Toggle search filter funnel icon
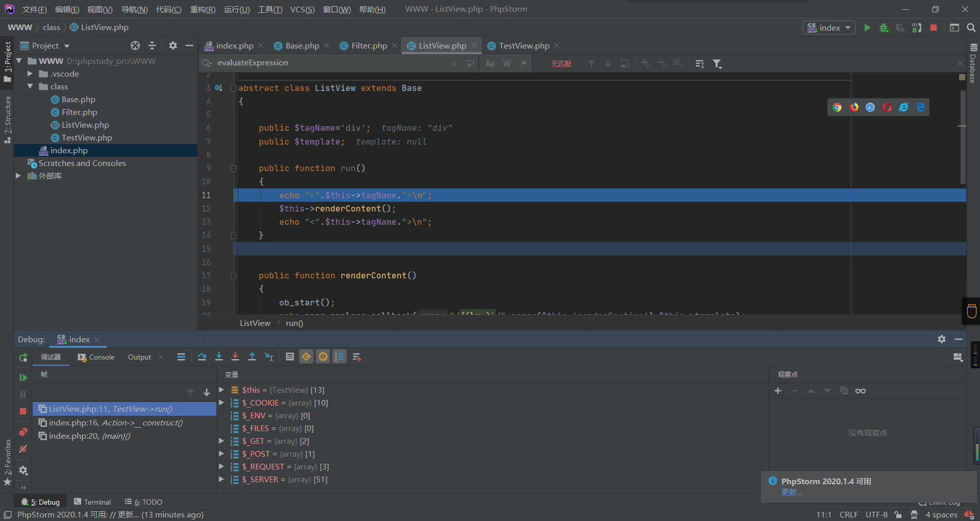The width and height of the screenshot is (980, 521). tap(717, 64)
